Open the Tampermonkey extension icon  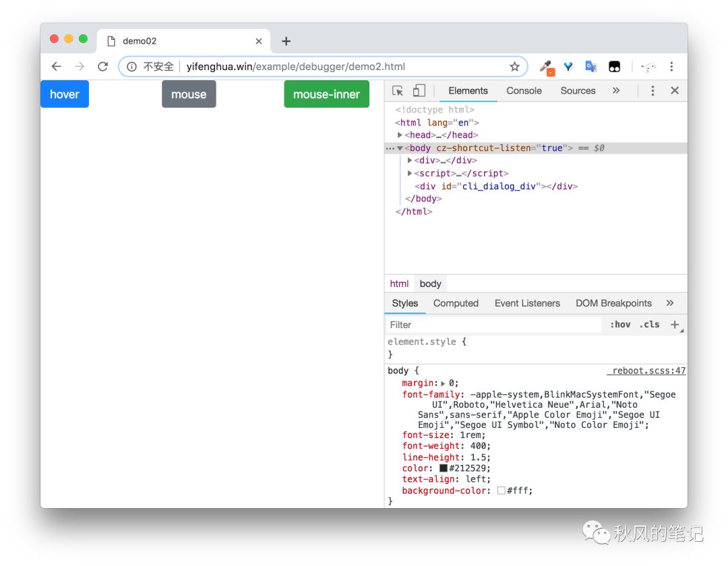(614, 67)
